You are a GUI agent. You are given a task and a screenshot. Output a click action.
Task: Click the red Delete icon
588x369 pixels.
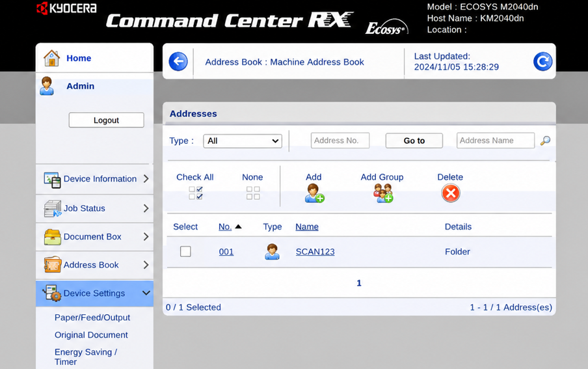click(x=451, y=193)
